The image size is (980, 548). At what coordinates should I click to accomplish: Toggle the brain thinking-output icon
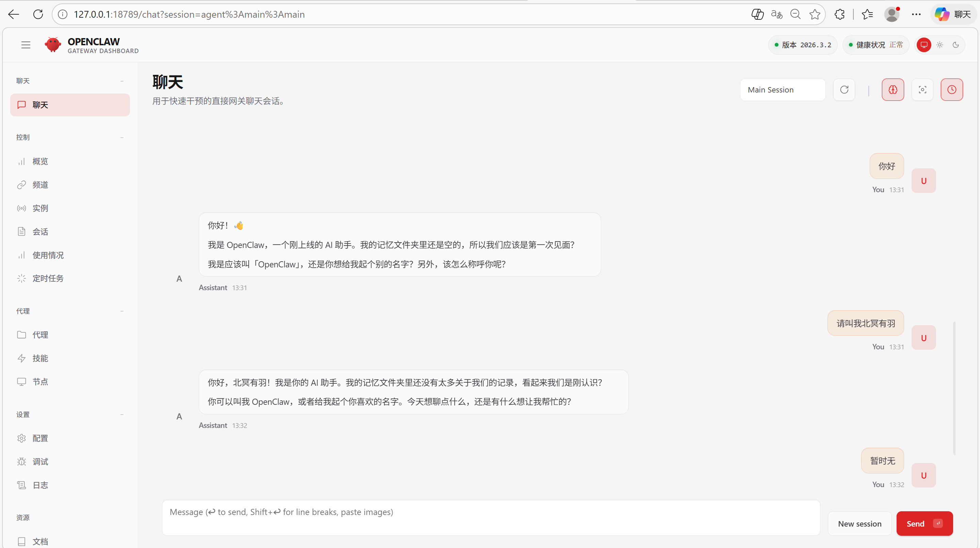click(x=893, y=90)
